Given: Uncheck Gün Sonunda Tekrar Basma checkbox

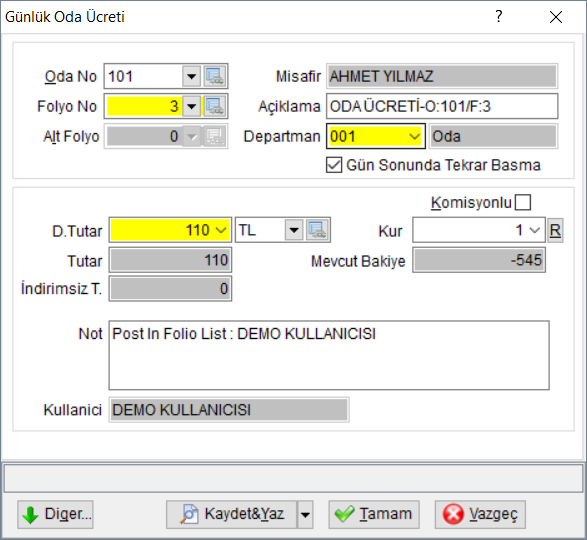Looking at the screenshot, I should tap(334, 165).
